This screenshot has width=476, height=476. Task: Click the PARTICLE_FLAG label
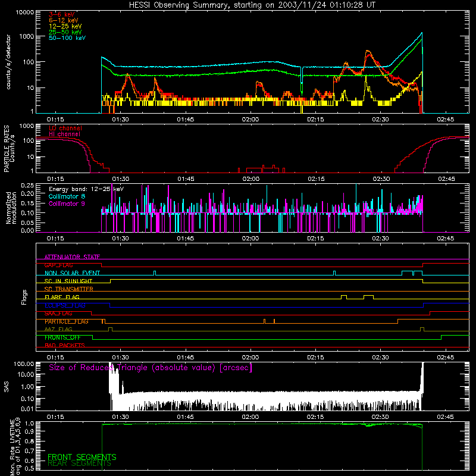67,321
